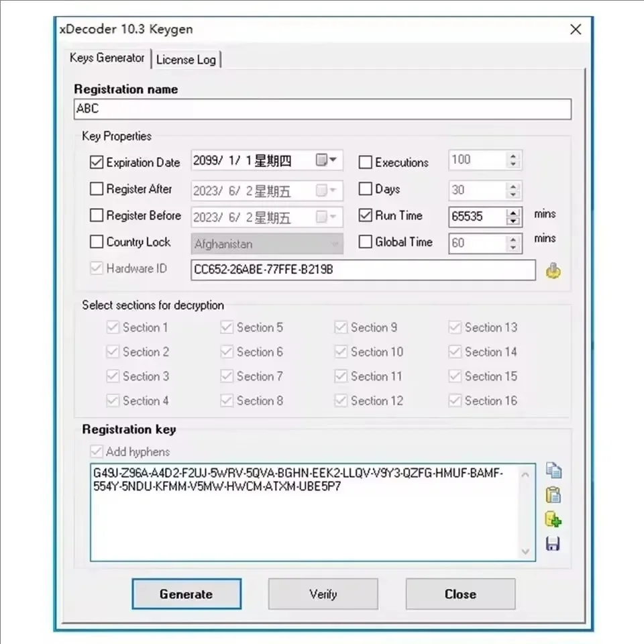Image resolution: width=644 pixels, height=644 pixels.
Task: Click the Registration name field containing ABC
Action: [x=323, y=109]
